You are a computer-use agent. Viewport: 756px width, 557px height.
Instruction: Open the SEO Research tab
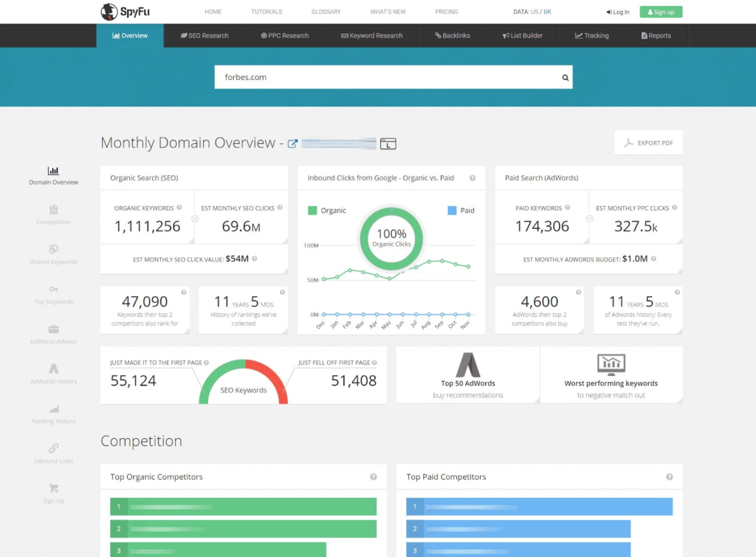point(205,35)
